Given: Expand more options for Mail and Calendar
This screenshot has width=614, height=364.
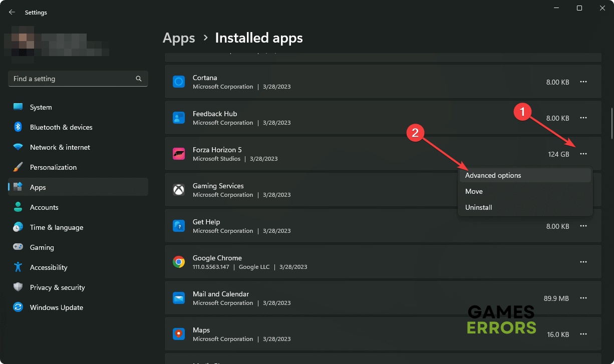Looking at the screenshot, I should [x=583, y=298].
